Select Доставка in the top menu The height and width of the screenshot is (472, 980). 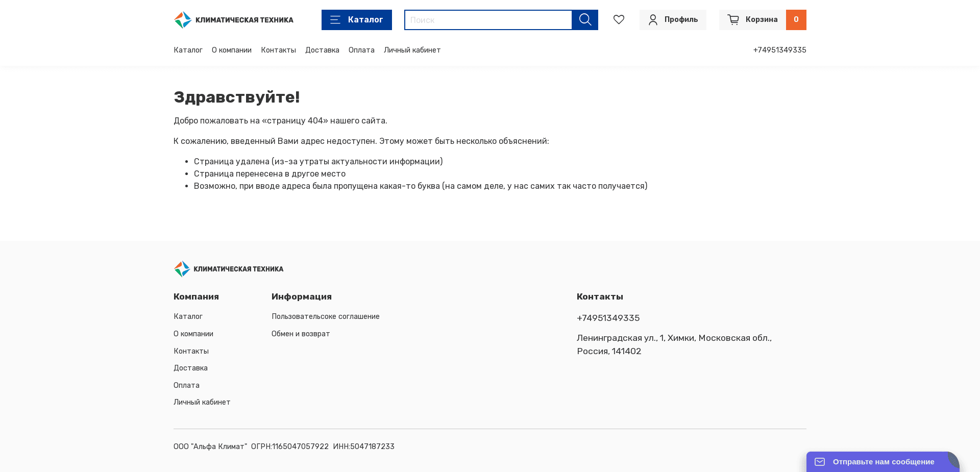click(x=322, y=50)
